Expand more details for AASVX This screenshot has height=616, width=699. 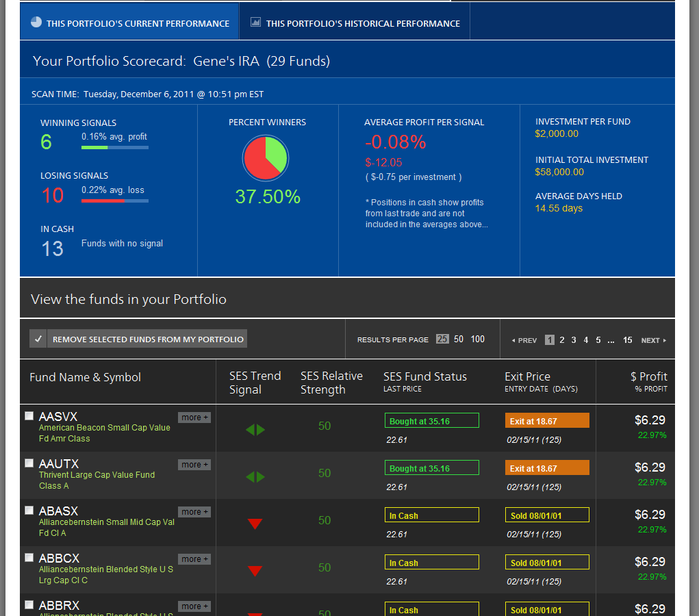(x=194, y=418)
